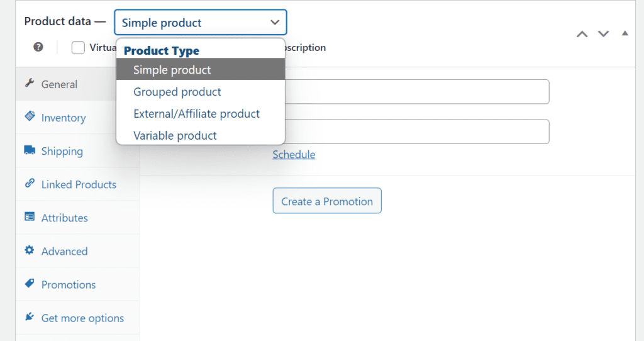Select Simple product option
The height and width of the screenshot is (341, 644).
(201, 69)
